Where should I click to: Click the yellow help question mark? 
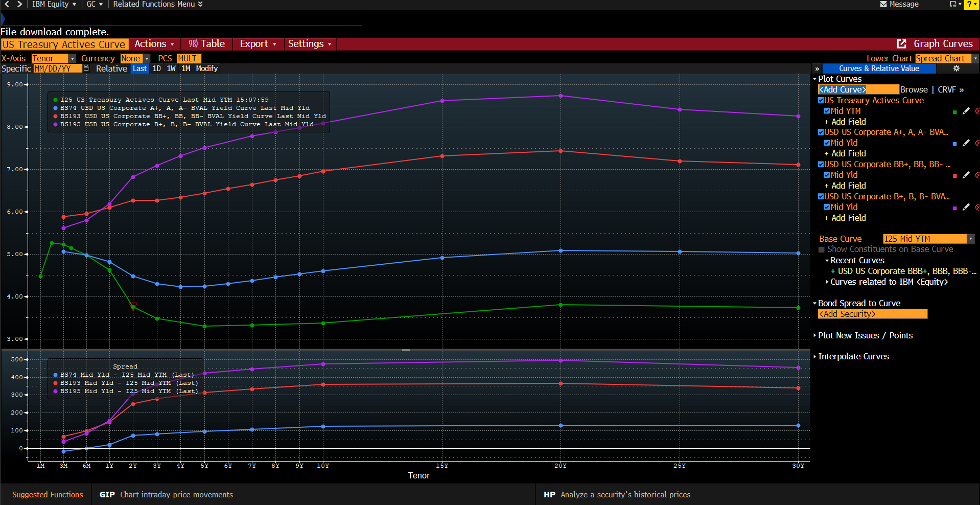[x=969, y=5]
